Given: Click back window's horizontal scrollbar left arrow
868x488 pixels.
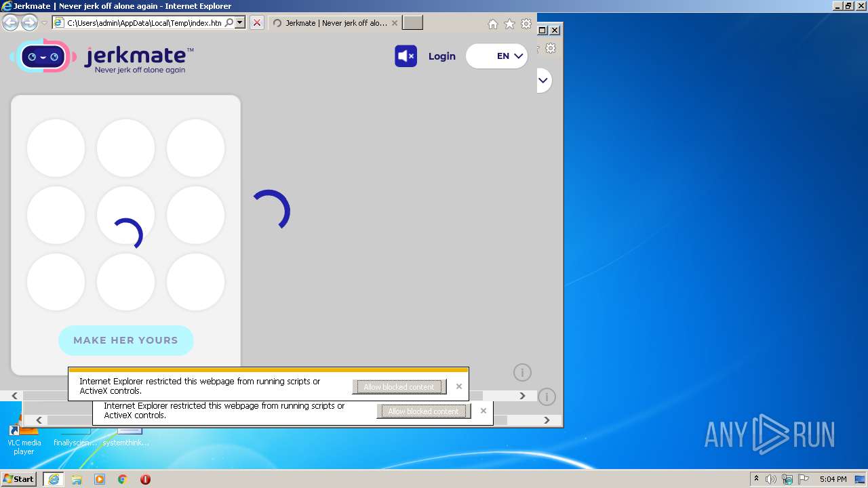Looking at the screenshot, I should pyautogui.click(x=39, y=420).
